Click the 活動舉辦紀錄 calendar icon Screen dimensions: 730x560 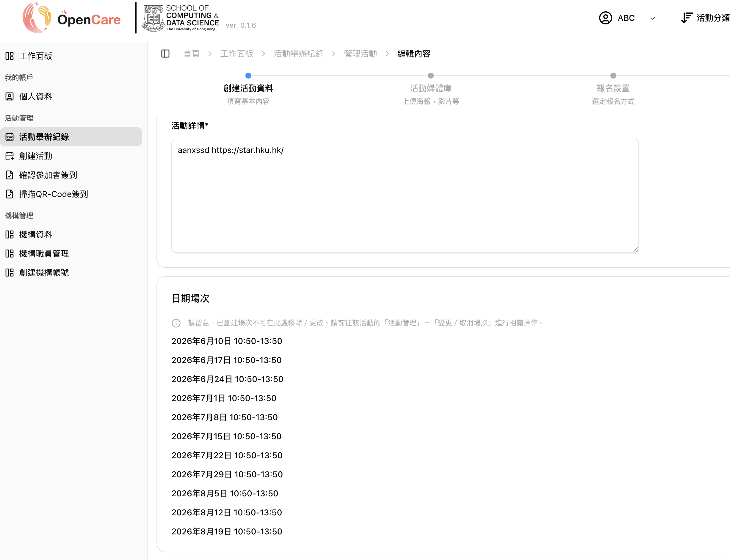(10, 137)
